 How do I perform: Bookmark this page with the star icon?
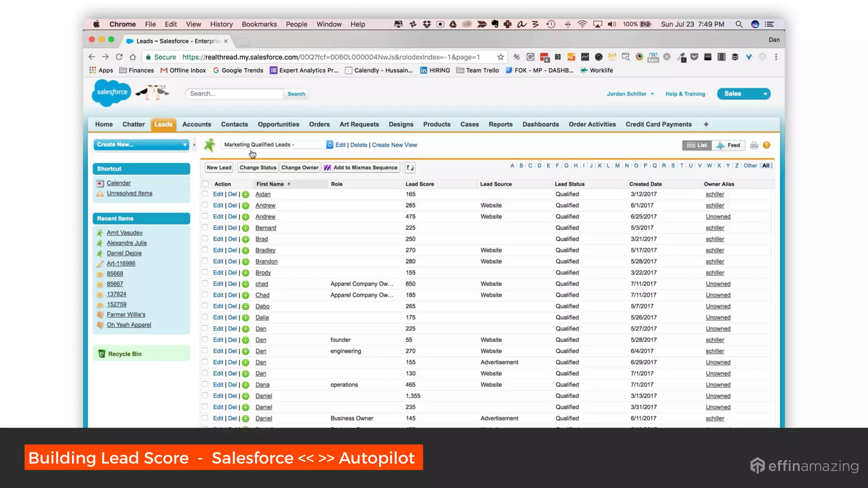coord(501,57)
